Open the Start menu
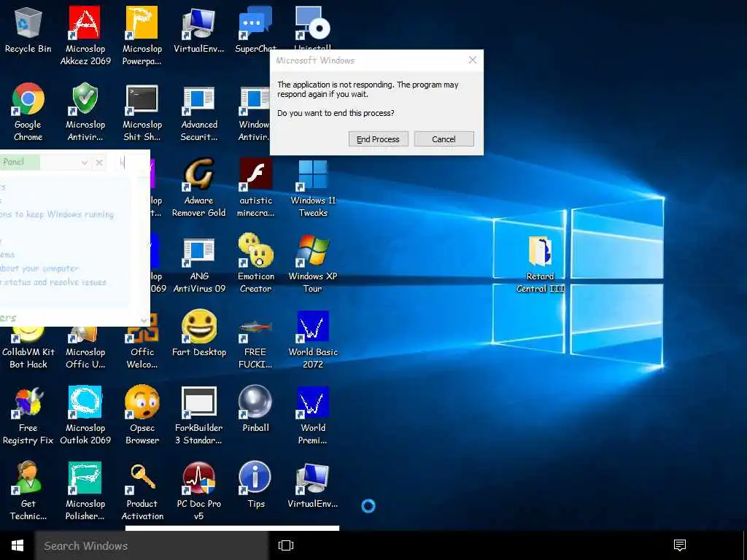The image size is (747, 560). (18, 545)
